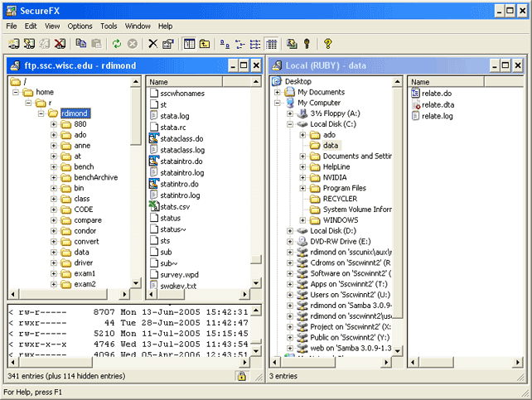Open the Window menu
This screenshot has height=400, width=532.
pyautogui.click(x=138, y=27)
